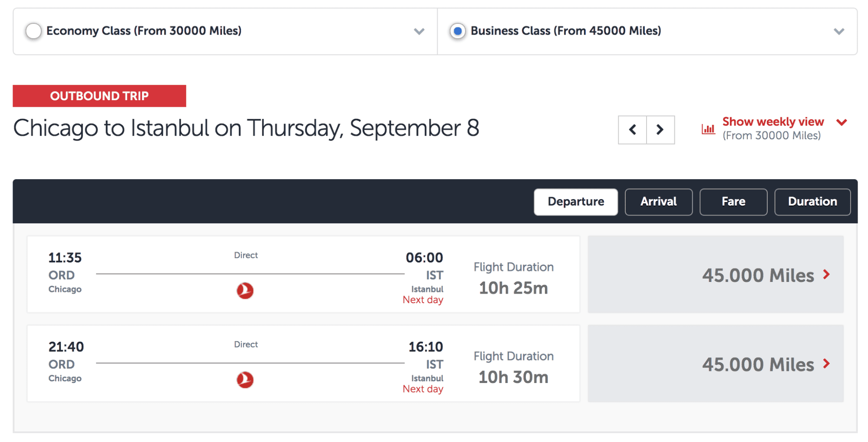Go to next day with right arrow
Viewport: 868px width, 442px height.
[660, 130]
